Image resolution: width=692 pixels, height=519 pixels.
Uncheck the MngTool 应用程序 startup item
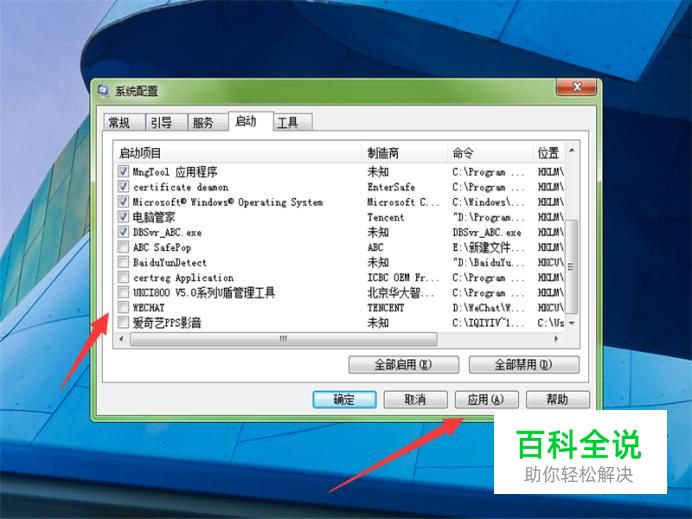tap(123, 171)
